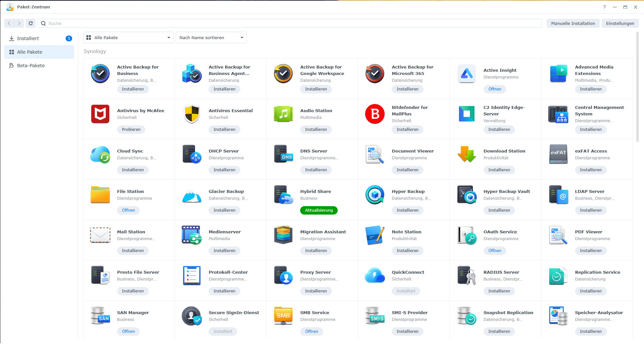This screenshot has height=349, width=644.
Task: Click the Hybrid Share icon
Action: click(283, 195)
